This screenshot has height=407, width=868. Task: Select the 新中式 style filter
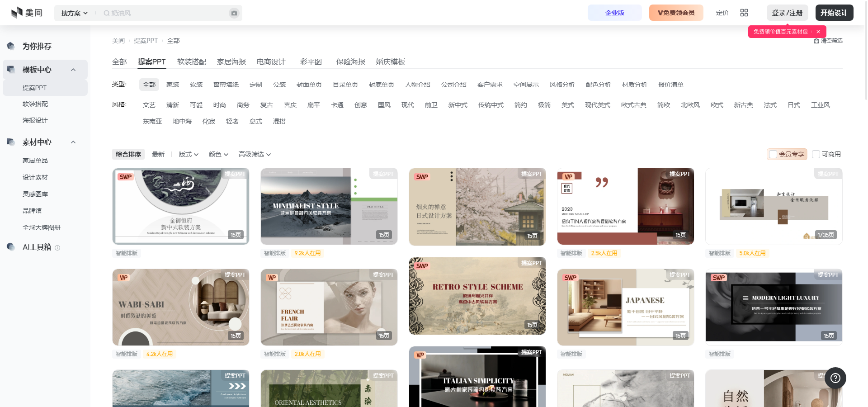pyautogui.click(x=458, y=105)
